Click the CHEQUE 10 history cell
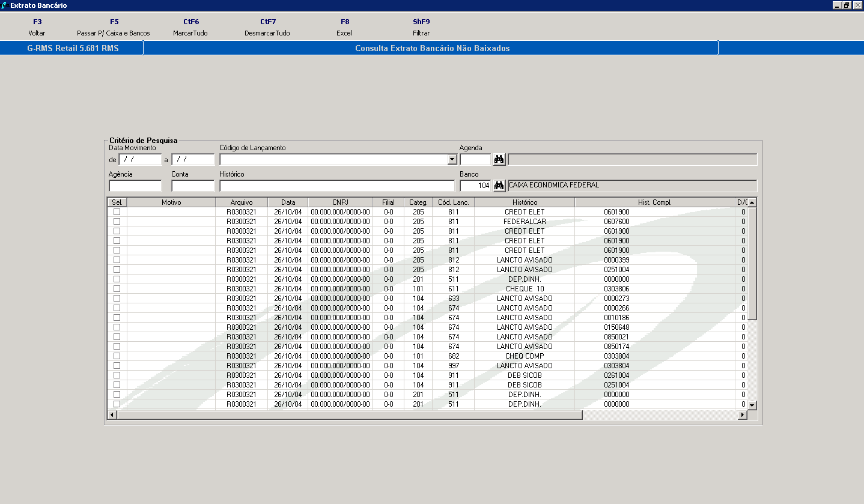Viewport: 864px width, 504px height. coord(525,289)
